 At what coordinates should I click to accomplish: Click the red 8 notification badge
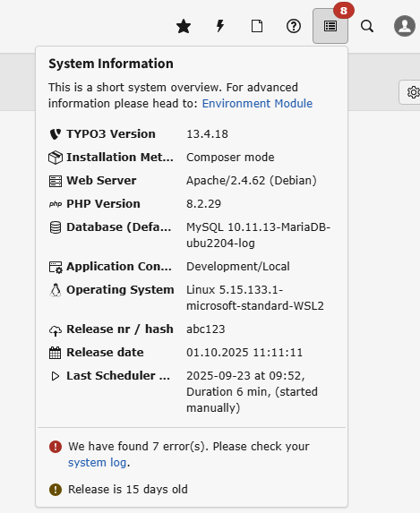point(343,11)
